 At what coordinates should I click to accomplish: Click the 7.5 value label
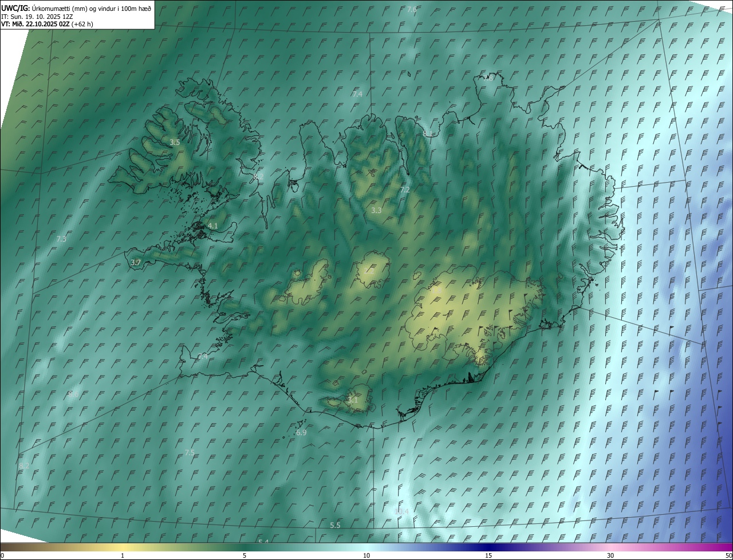coord(190,452)
